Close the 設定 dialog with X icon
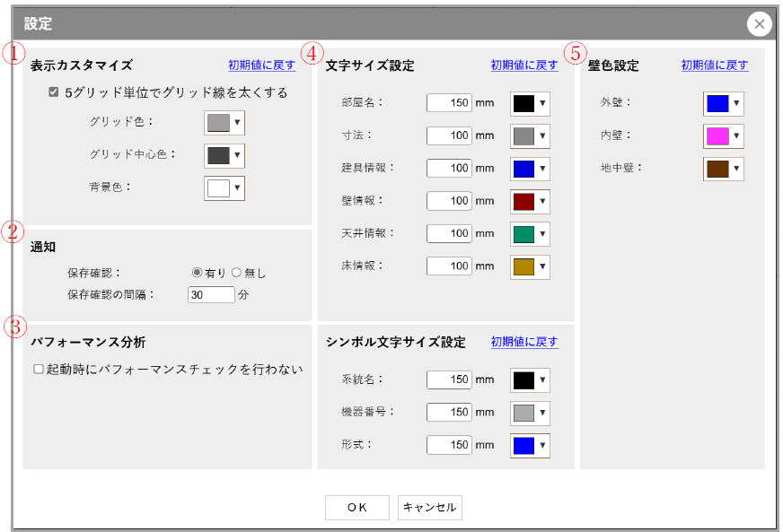783x532 pixels. point(759,24)
